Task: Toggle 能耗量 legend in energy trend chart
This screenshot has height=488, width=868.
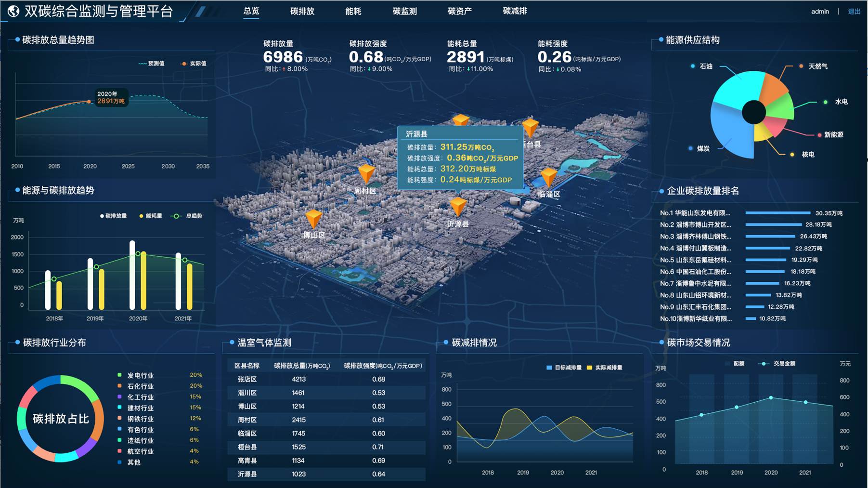Action: pos(150,216)
